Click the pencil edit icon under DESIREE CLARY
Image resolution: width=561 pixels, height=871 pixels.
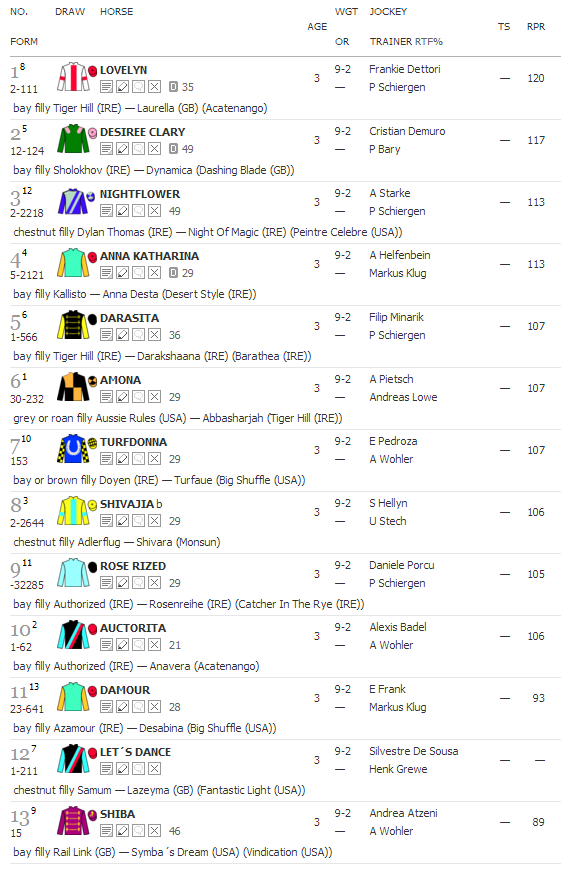[123, 149]
